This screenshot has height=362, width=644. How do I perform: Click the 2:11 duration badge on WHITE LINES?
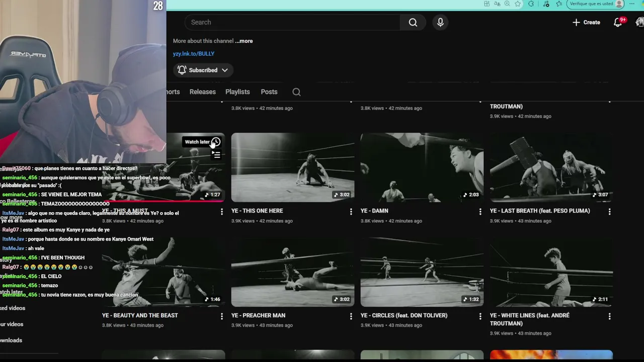(x=600, y=299)
